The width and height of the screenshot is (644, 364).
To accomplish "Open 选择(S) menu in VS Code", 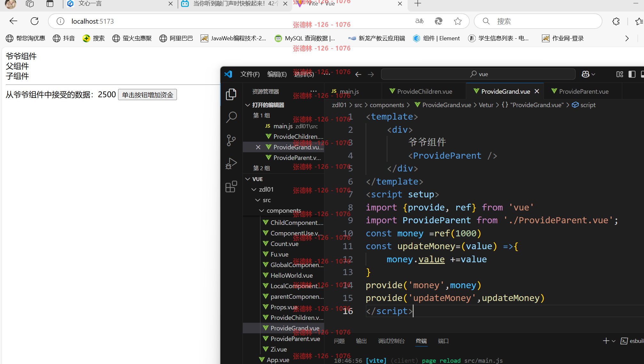I will (304, 74).
